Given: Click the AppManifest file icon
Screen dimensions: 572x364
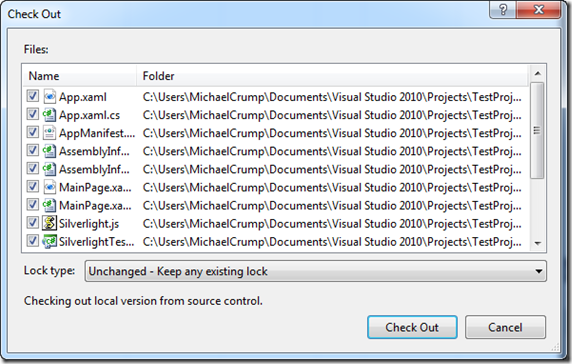Looking at the screenshot, I should click(49, 133).
